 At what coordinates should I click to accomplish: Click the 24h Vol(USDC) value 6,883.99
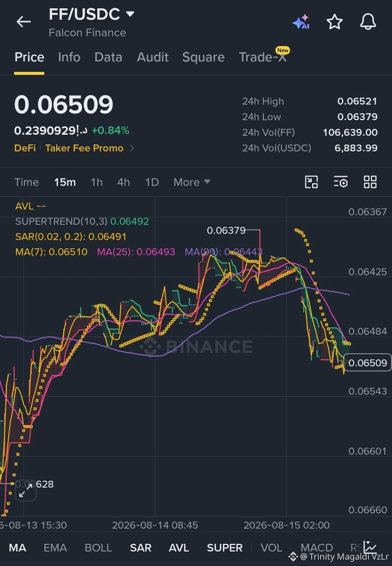click(356, 148)
